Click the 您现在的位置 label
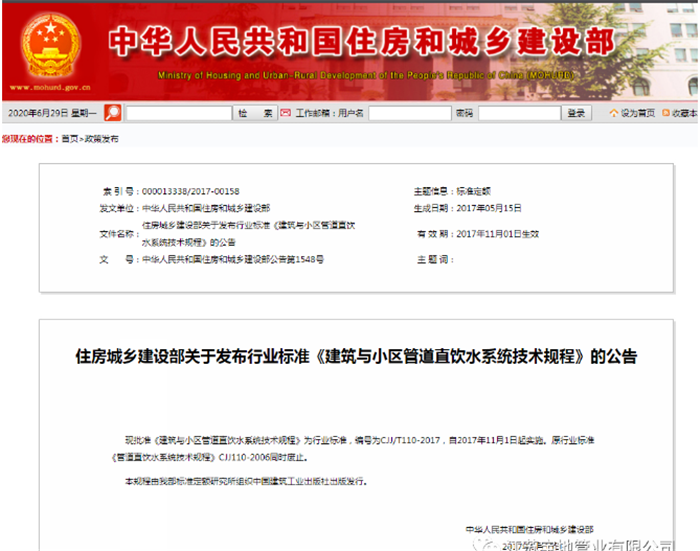This screenshot has height=551, width=700. pos(28,139)
